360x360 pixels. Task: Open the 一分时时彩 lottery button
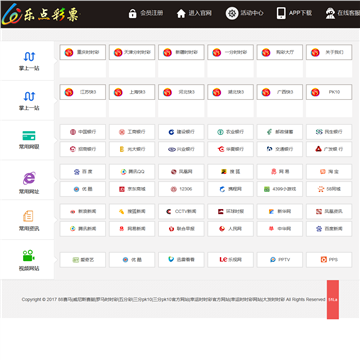pos(230,52)
